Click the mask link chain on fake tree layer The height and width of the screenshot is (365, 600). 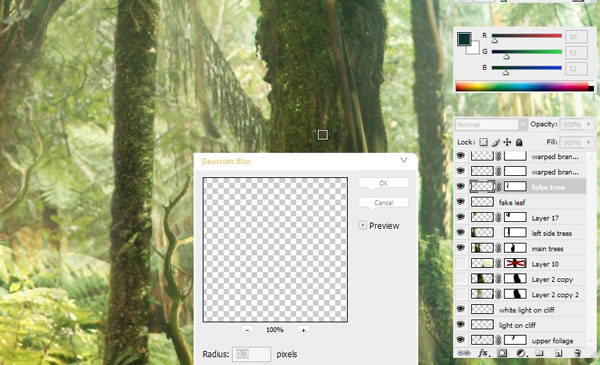point(498,187)
